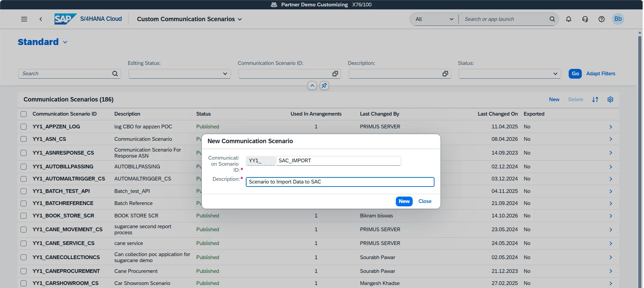Screen dimensions: 644x288
Task: Open the hamburger navigation menu
Action: [24, 19]
